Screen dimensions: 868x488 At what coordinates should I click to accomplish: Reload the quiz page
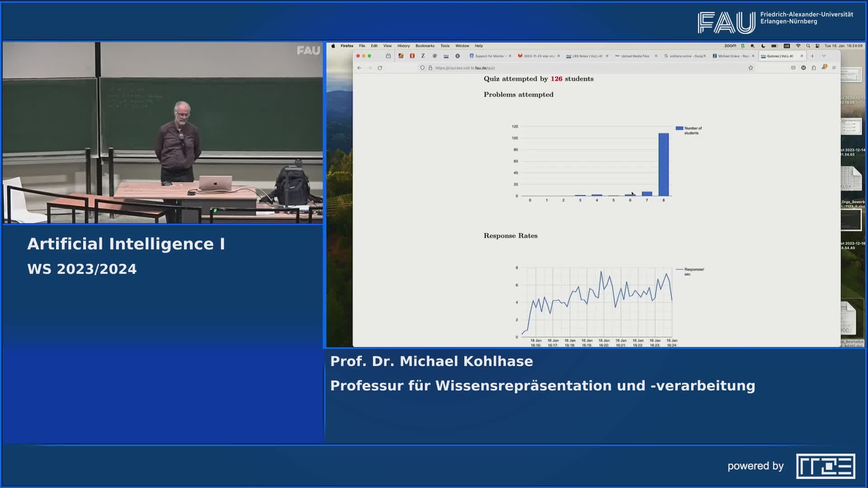[x=380, y=68]
